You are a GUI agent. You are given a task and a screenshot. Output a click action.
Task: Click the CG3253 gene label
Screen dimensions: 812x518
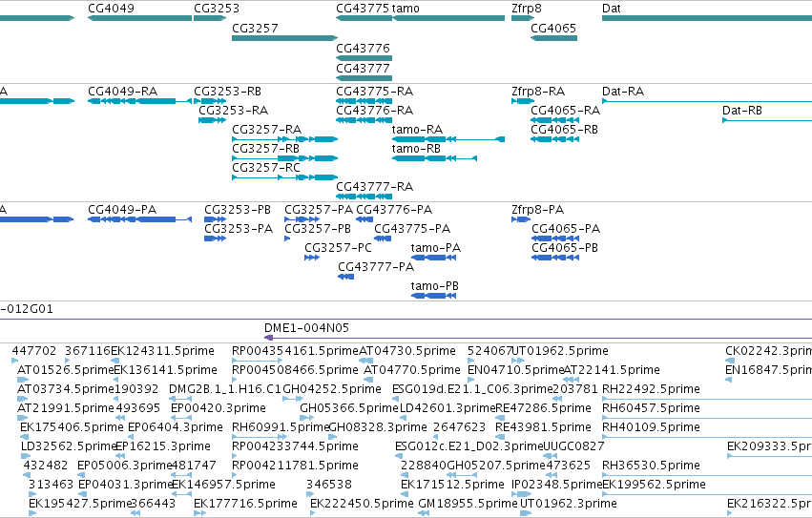(217, 9)
